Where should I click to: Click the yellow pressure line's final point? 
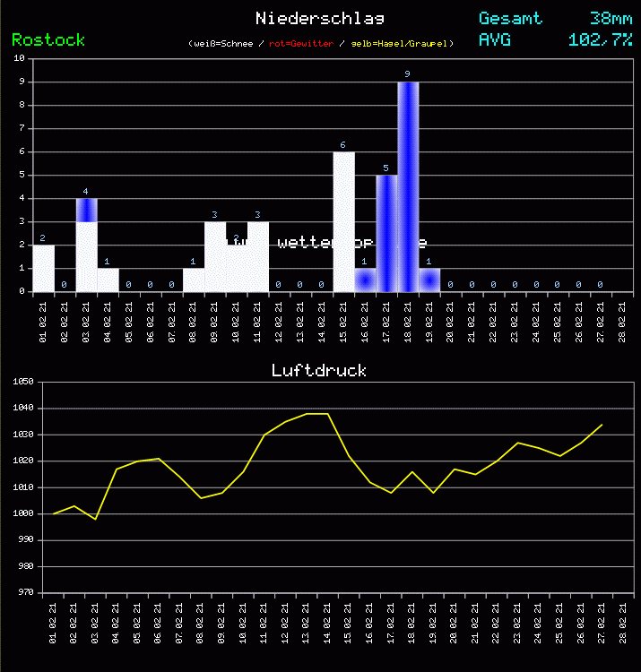pyautogui.click(x=602, y=425)
